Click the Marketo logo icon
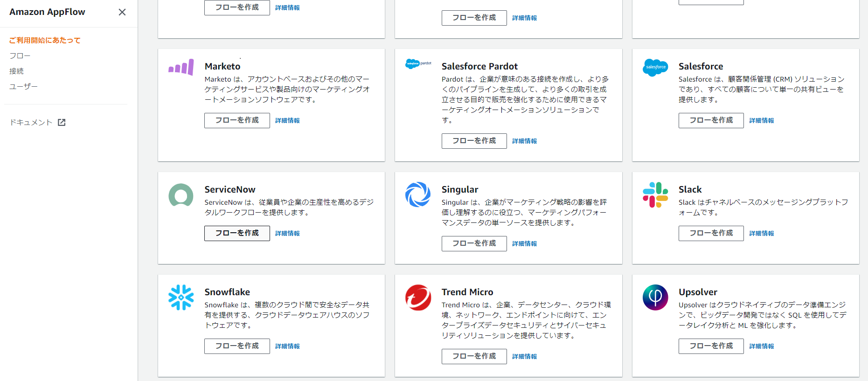The image size is (868, 381). (181, 67)
